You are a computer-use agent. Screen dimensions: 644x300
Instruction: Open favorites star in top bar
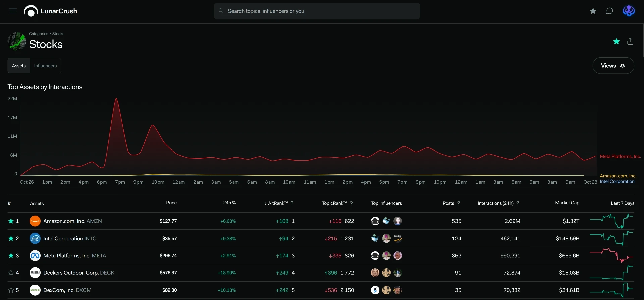point(593,11)
